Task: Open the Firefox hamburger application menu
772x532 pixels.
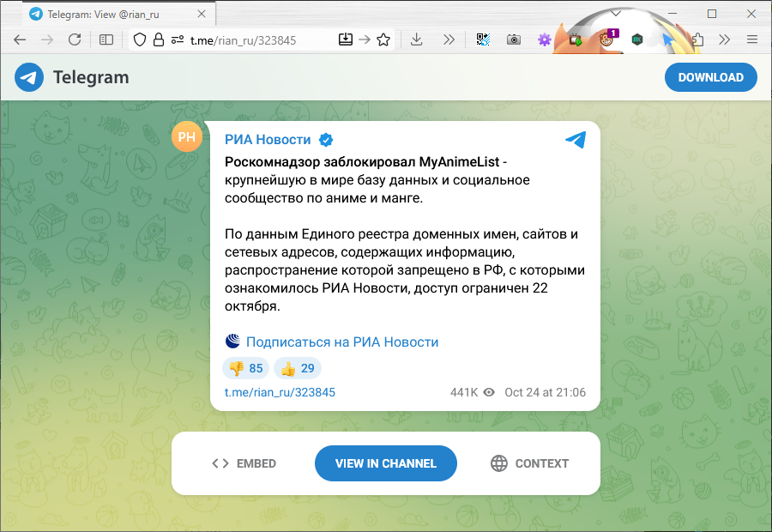Action: coord(752,39)
